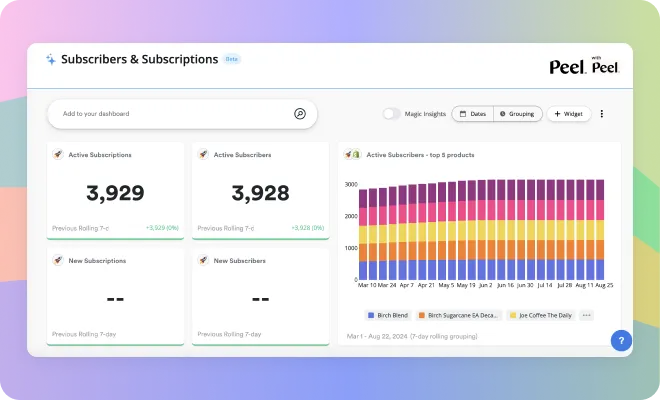The width and height of the screenshot is (660, 400).
Task: Click the Beta badge next to the title
Action: click(x=232, y=59)
